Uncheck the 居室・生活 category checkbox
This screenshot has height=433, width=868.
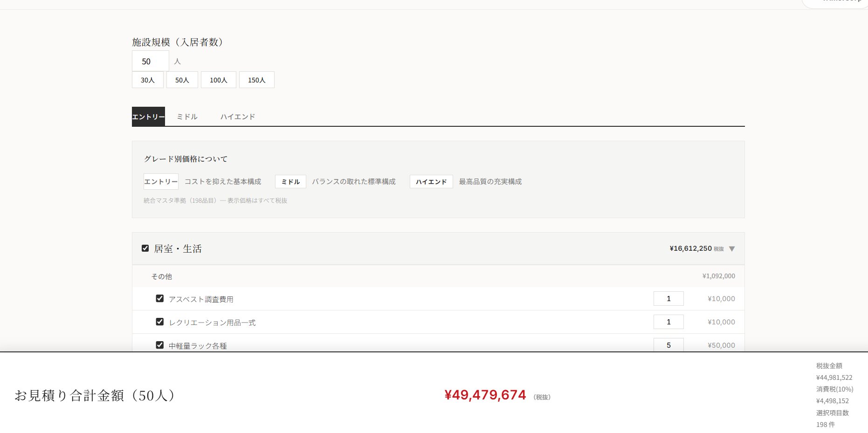tap(145, 248)
